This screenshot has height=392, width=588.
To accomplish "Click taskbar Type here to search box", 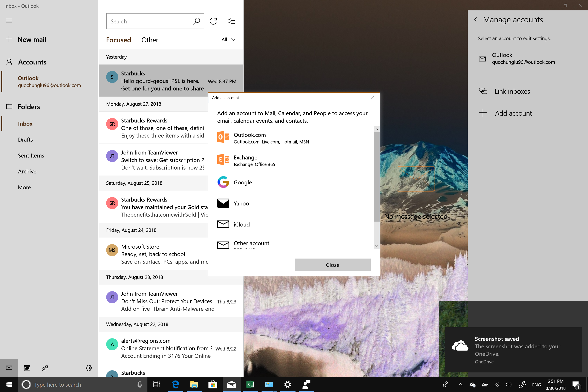I will (x=83, y=384).
